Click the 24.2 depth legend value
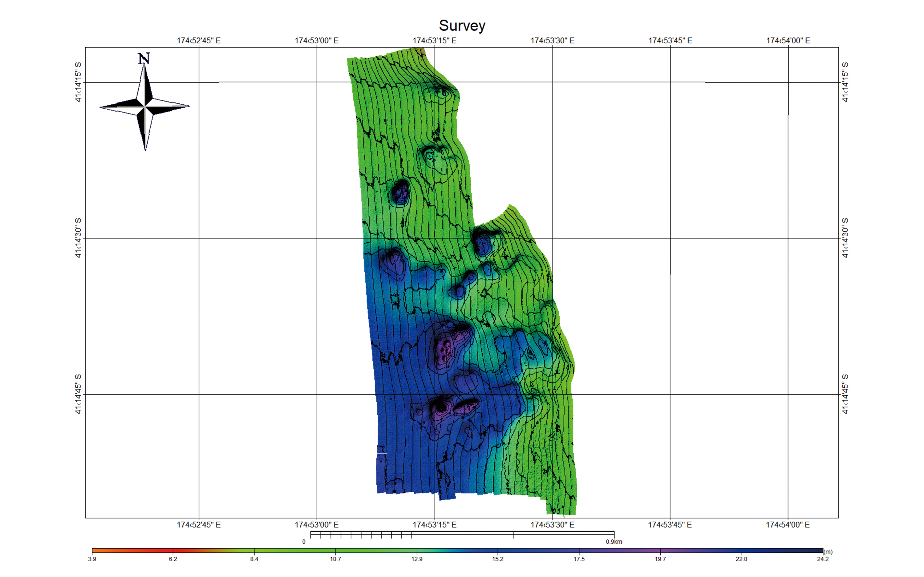Screen dimensions: 924x577 click(x=823, y=559)
